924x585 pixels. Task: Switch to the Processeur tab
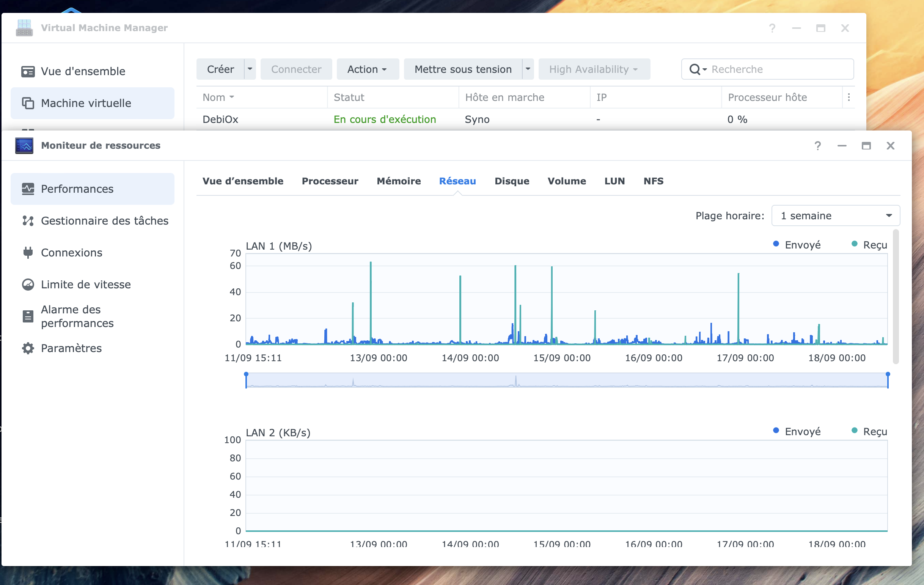(x=330, y=181)
